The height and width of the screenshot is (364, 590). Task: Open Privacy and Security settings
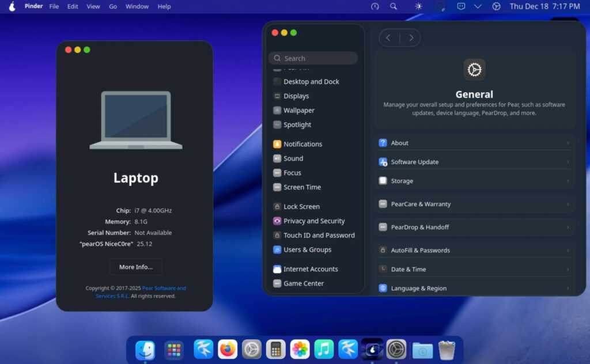click(x=313, y=221)
